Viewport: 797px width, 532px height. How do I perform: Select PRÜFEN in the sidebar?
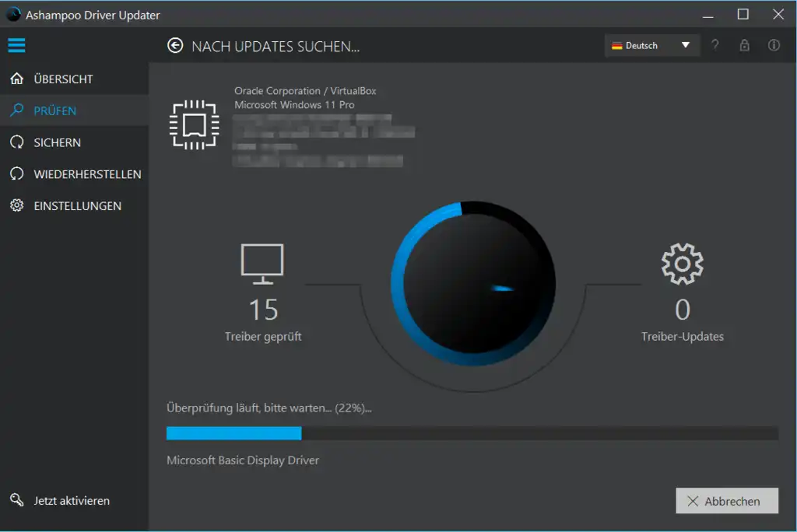(x=74, y=110)
